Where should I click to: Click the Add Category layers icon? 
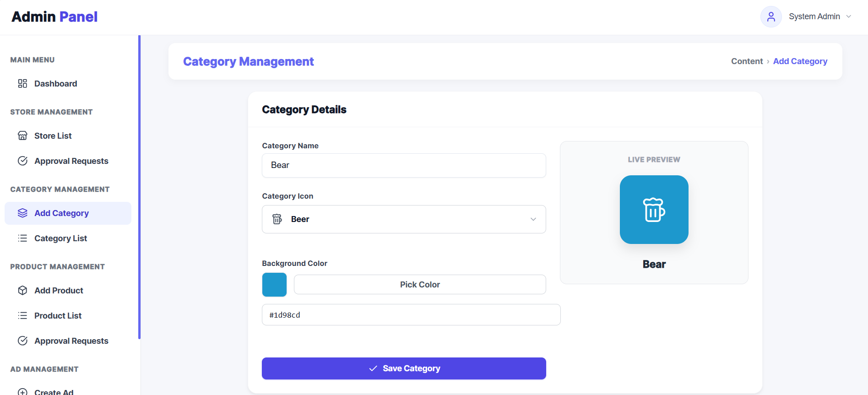coord(22,213)
